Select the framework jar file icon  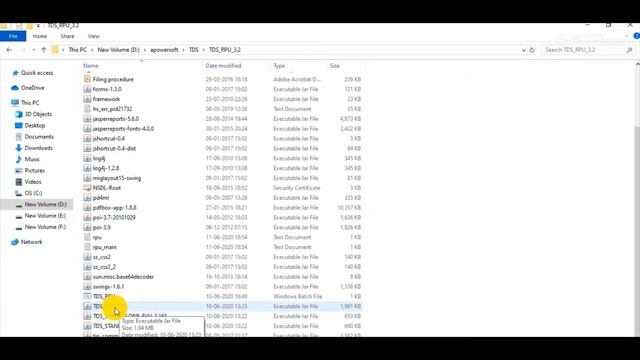87,99
